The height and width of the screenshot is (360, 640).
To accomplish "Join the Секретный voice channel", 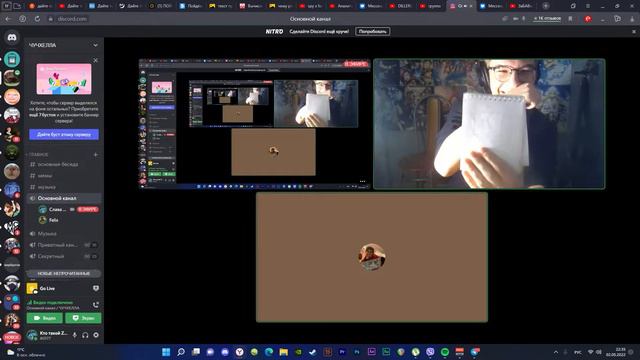I will point(51,256).
